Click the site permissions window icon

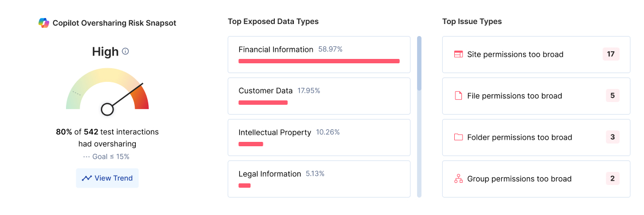click(459, 54)
